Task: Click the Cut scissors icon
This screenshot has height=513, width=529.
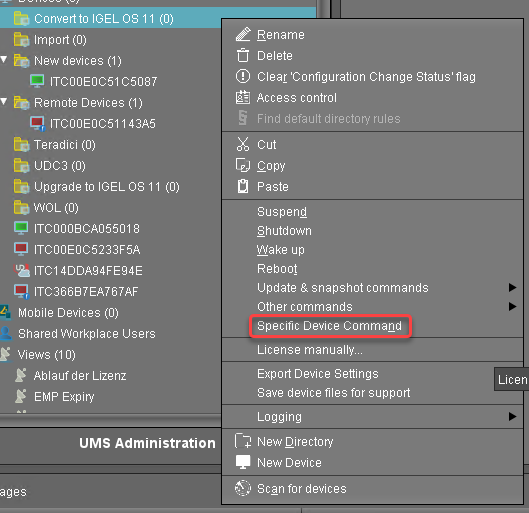Action: click(x=243, y=144)
